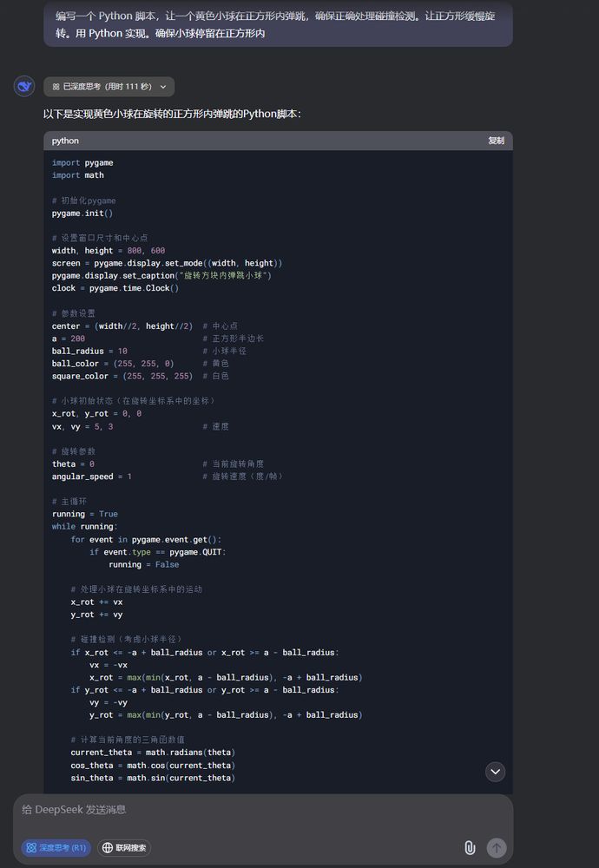599x868 pixels.
Task: Click the comment '# 主循环'
Action: click(x=69, y=502)
